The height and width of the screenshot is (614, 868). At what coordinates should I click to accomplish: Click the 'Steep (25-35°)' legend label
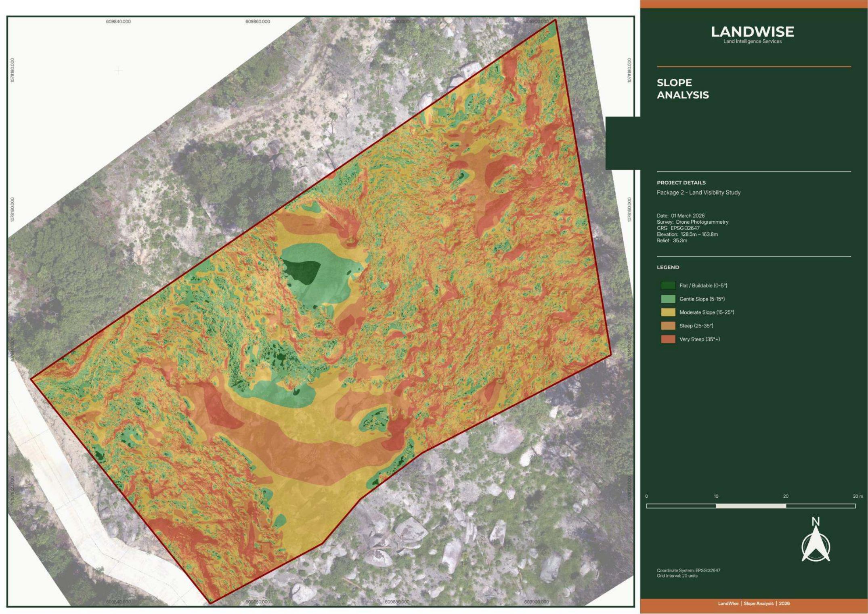click(x=696, y=326)
